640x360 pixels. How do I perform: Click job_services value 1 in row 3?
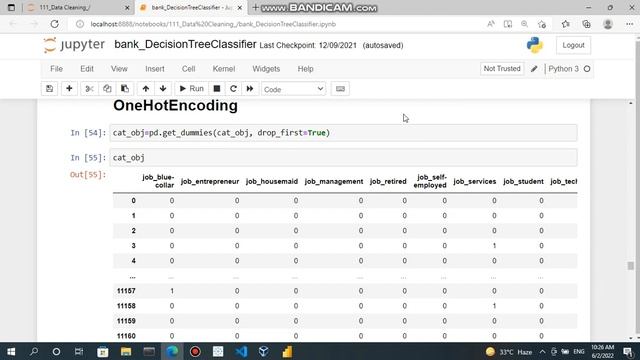click(494, 246)
